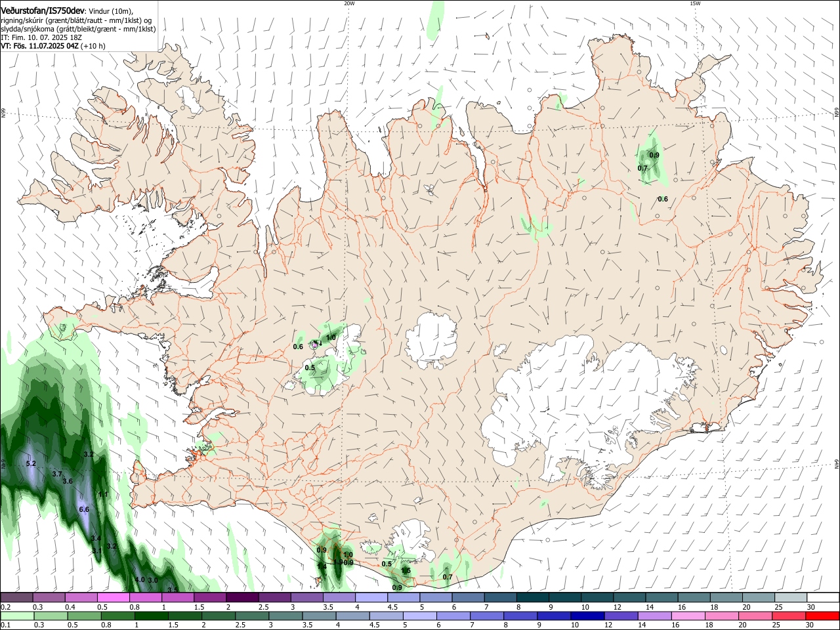Pick the light violet 14–16 rain legend swatch

tap(654, 616)
